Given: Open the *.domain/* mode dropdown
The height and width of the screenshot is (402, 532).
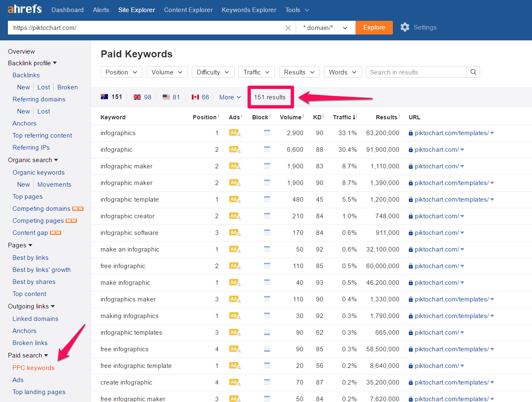Looking at the screenshot, I should (326, 28).
